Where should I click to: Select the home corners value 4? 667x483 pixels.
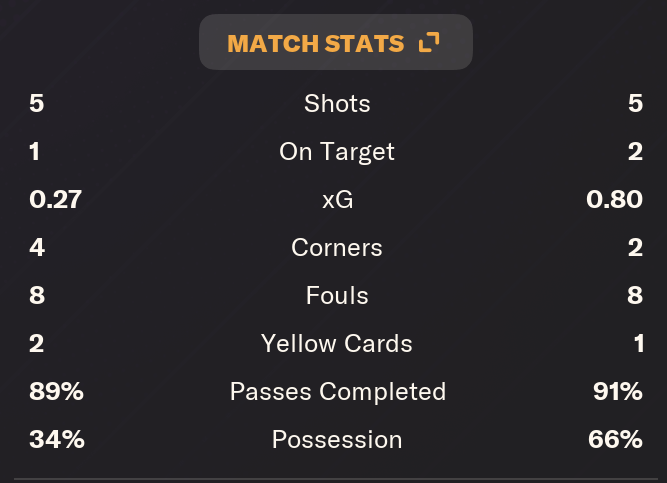tap(37, 247)
